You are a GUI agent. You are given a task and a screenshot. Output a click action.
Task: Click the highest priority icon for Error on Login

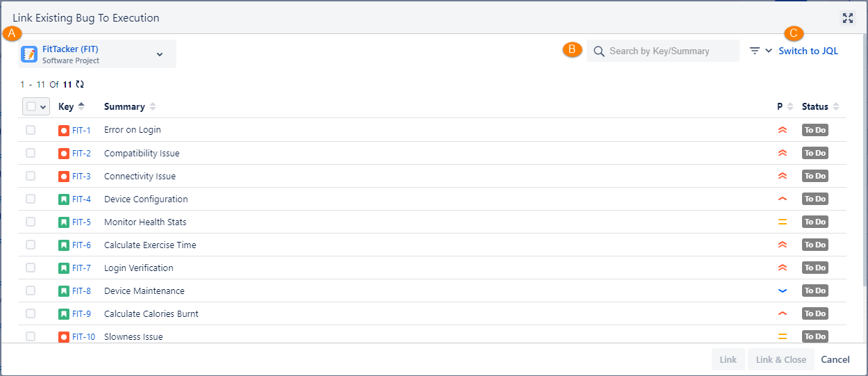click(783, 130)
